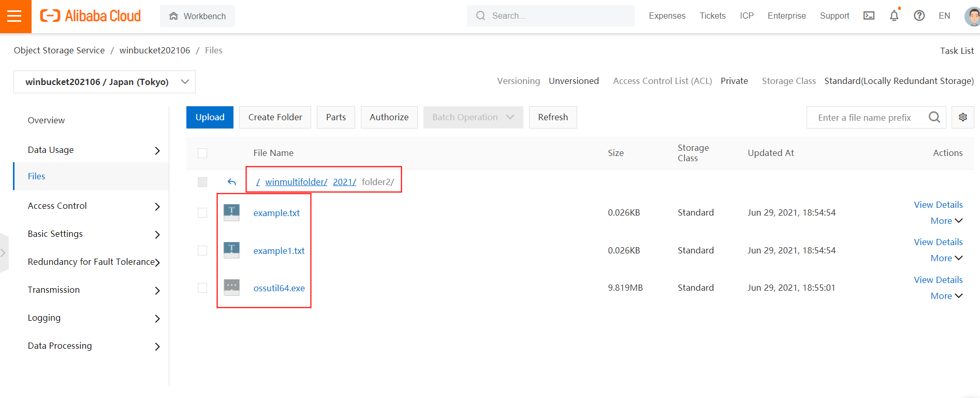Open More menu for example1.txt
The image size is (980, 398).
[946, 258]
